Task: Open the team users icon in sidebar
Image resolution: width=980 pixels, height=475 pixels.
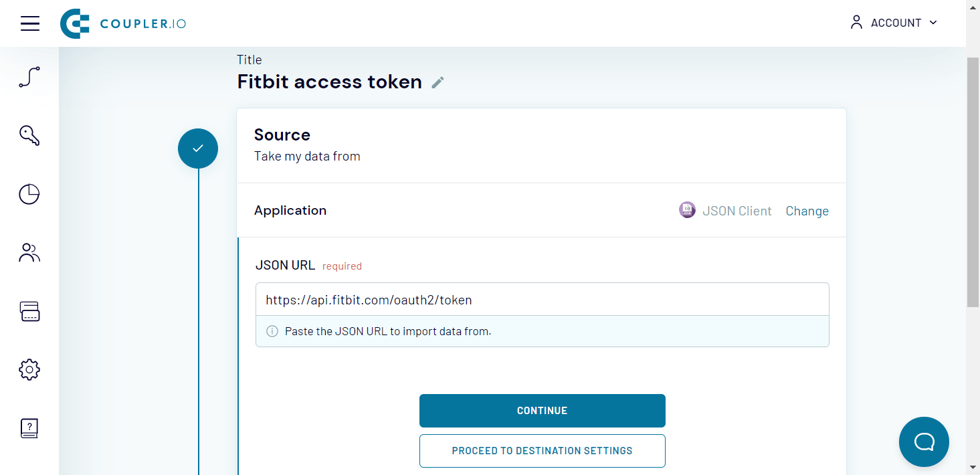Action: point(29,253)
